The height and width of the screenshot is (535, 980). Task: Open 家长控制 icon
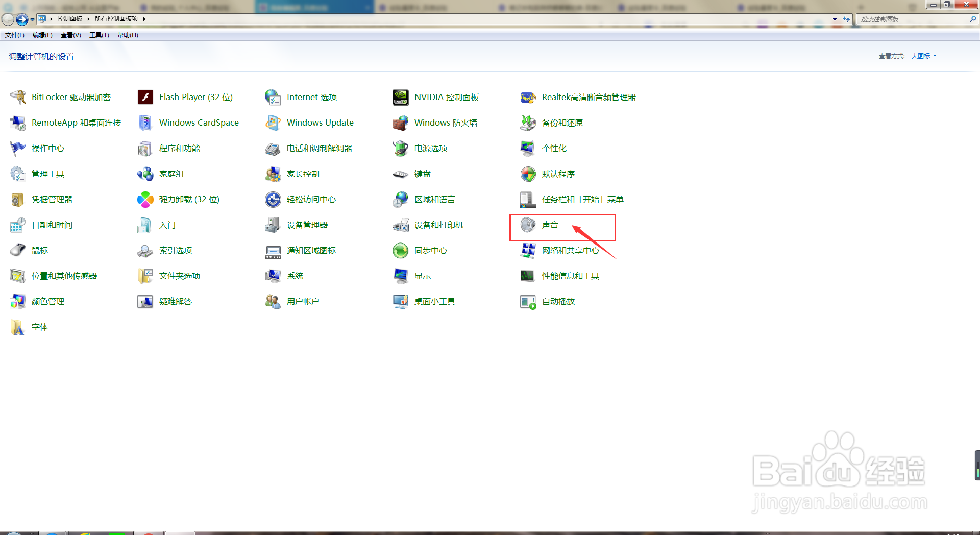tap(273, 174)
